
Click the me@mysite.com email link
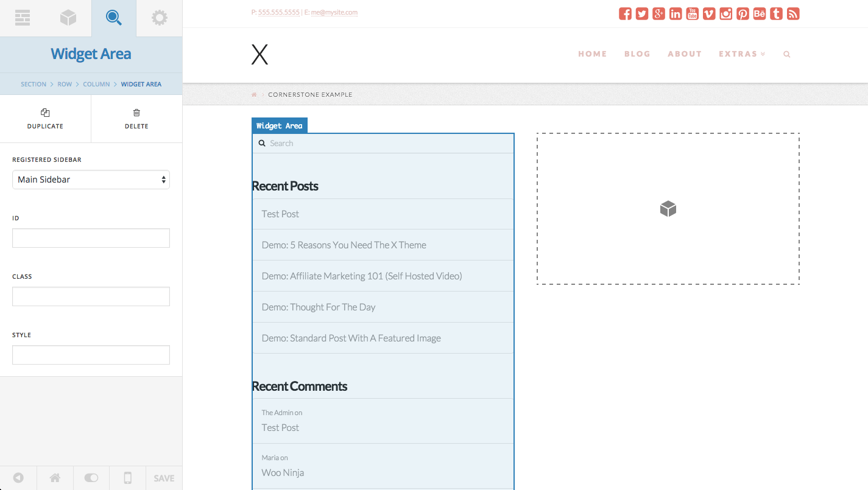pos(334,12)
